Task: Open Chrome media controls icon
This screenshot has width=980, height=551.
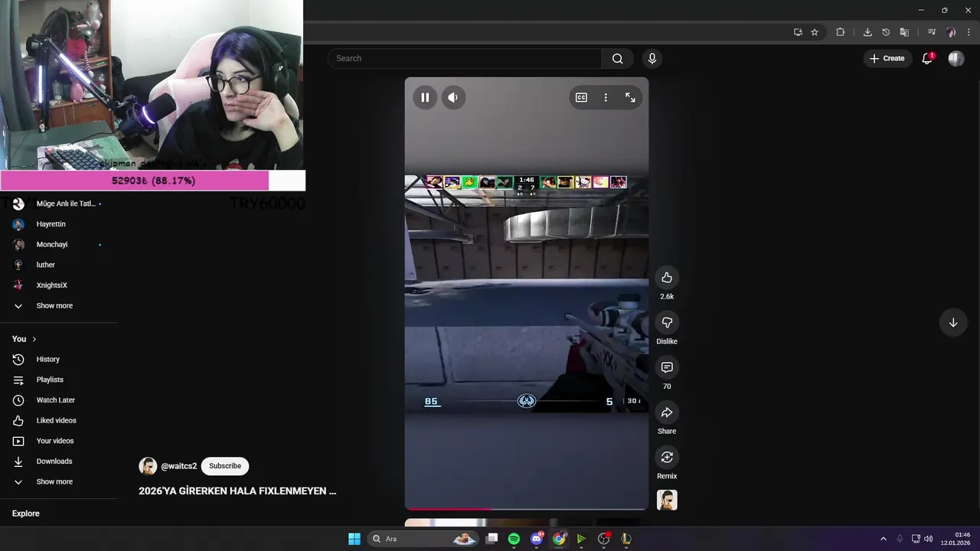Action: click(932, 32)
